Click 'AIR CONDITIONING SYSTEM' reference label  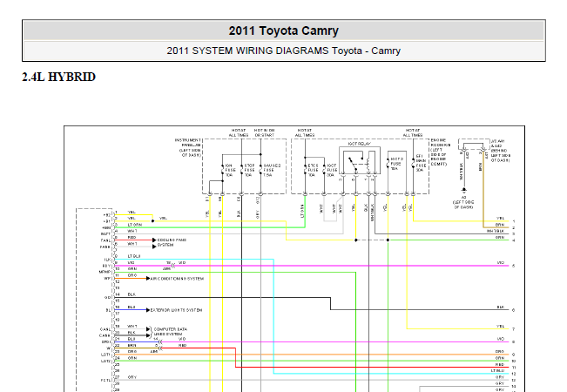tap(177, 279)
